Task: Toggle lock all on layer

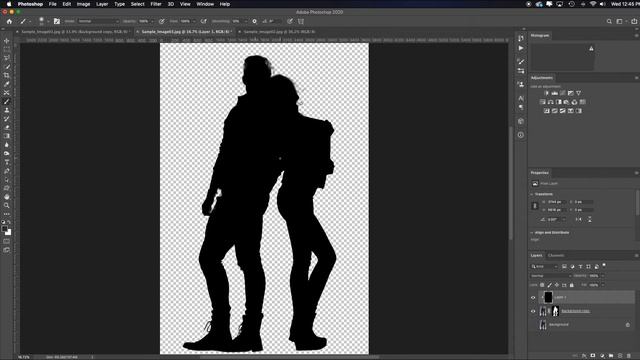Action: click(571, 285)
